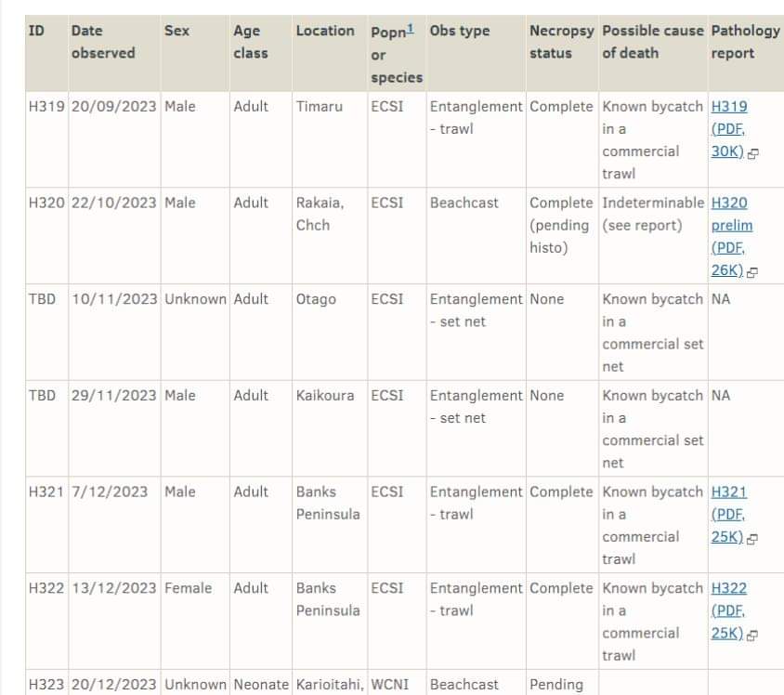Click the date 20/09/2023

(x=114, y=107)
